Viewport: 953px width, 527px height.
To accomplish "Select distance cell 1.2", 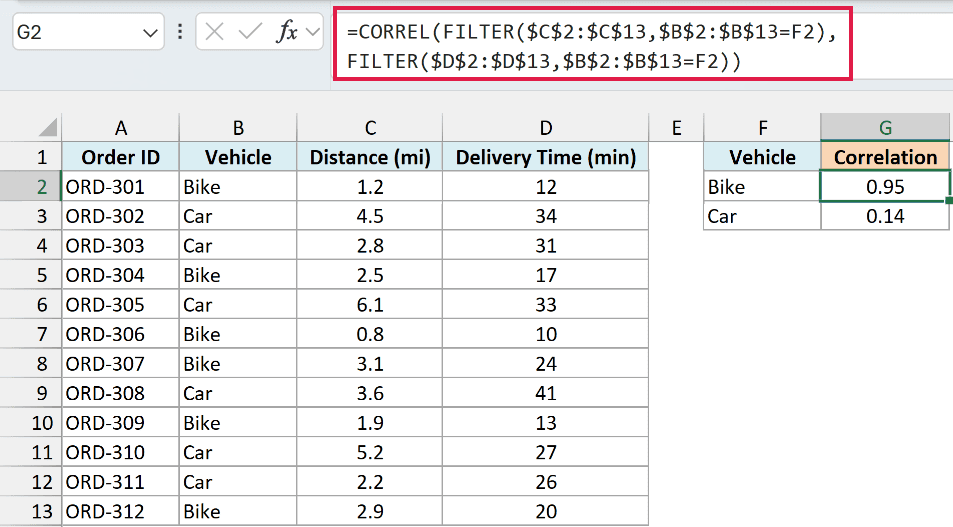I will (370, 187).
